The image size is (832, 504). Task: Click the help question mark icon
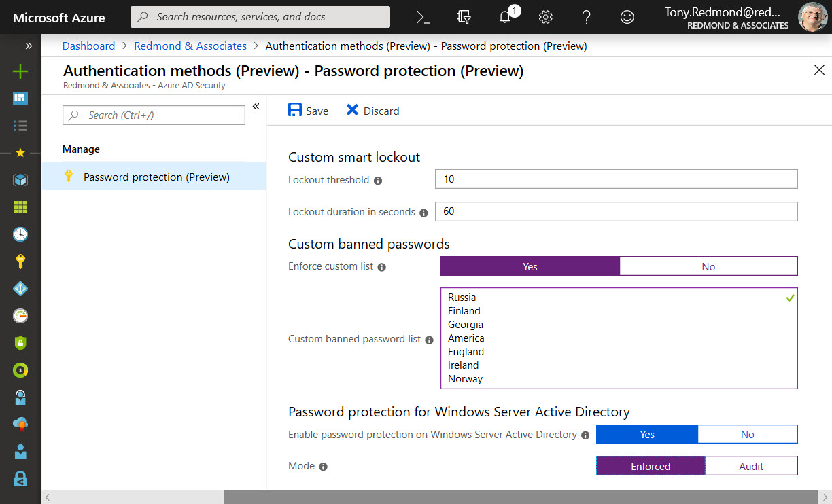point(587,17)
